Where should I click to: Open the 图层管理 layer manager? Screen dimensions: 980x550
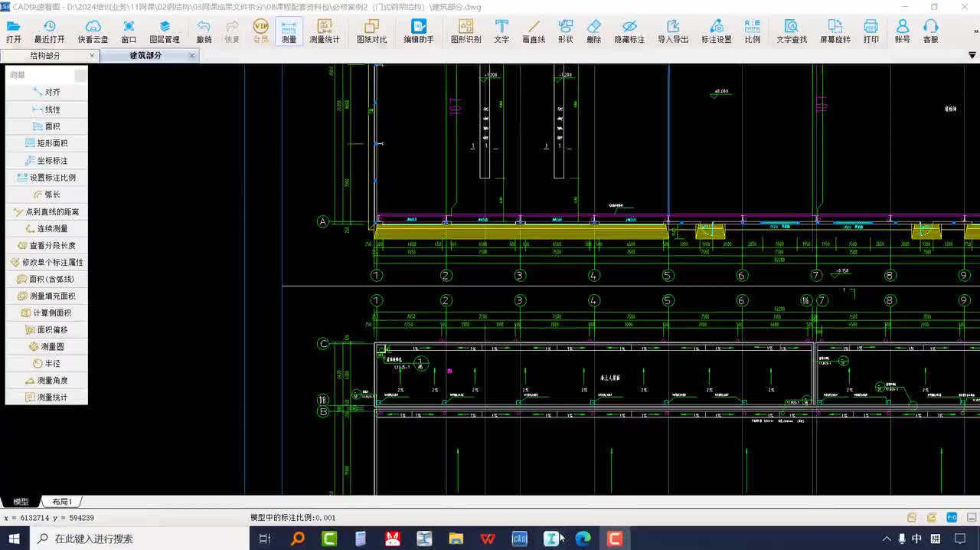(x=164, y=31)
